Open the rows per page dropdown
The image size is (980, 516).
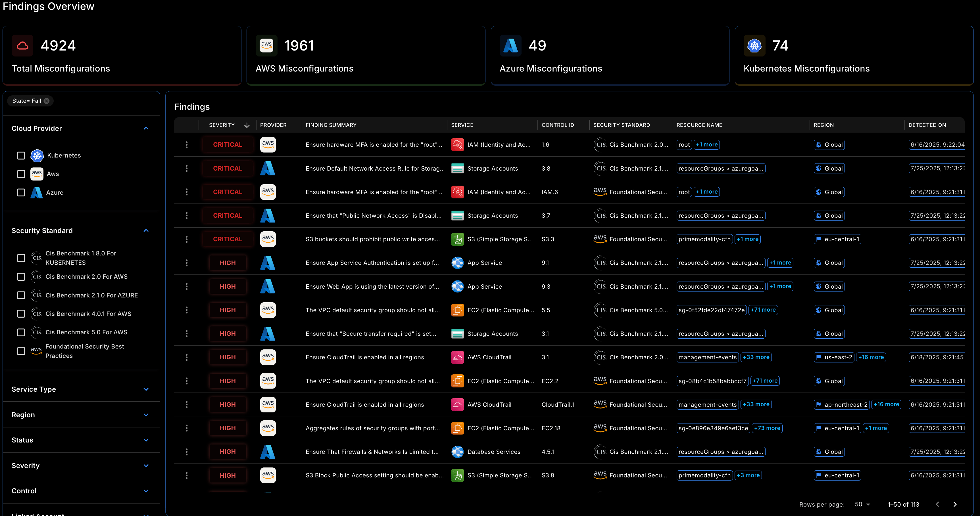point(862,504)
